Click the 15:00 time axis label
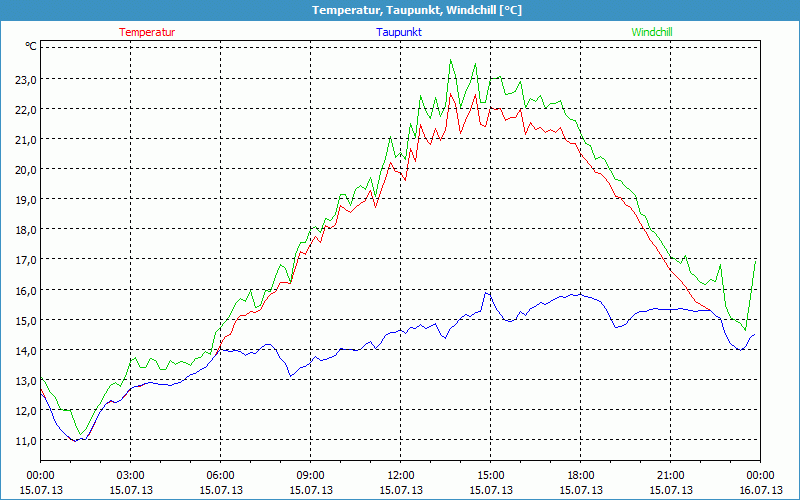The height and width of the screenshot is (500, 800). [491, 476]
